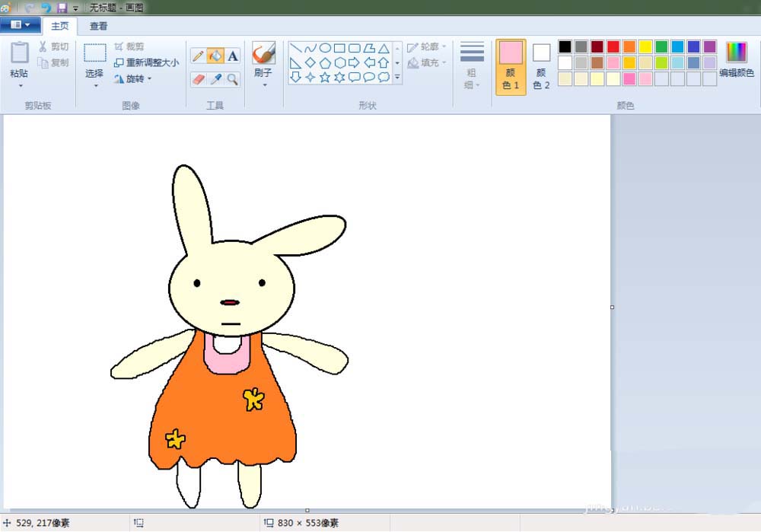Open the 粘贴 paste dropdown arrow
The height and width of the screenshot is (532, 761).
tap(20, 85)
